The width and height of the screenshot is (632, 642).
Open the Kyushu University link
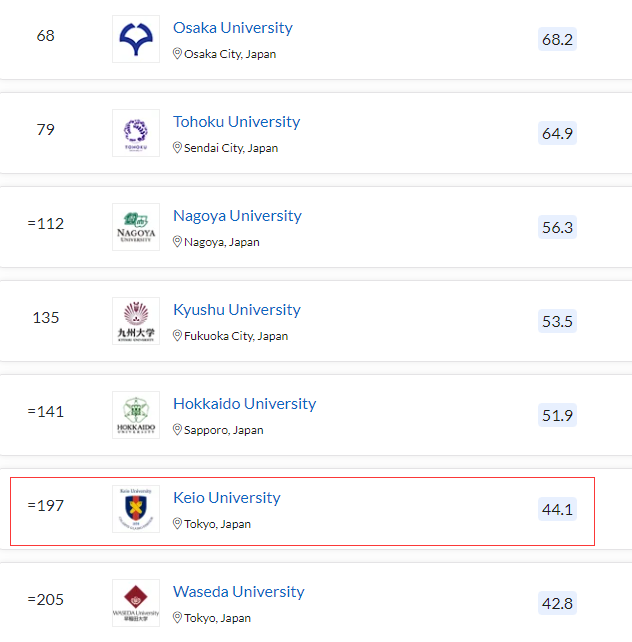click(237, 310)
